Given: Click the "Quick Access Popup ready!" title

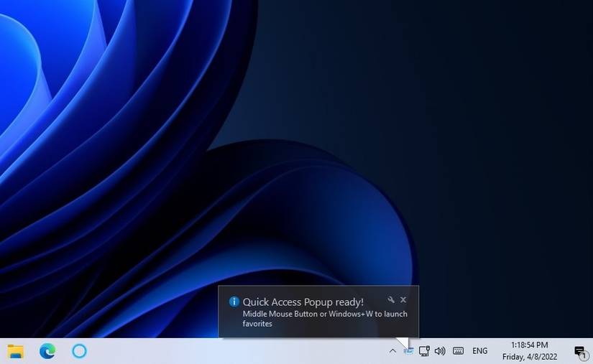Looking at the screenshot, I should coord(303,302).
